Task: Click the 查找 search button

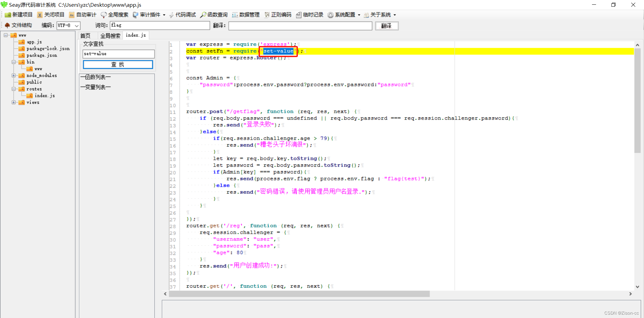Action: [x=118, y=64]
